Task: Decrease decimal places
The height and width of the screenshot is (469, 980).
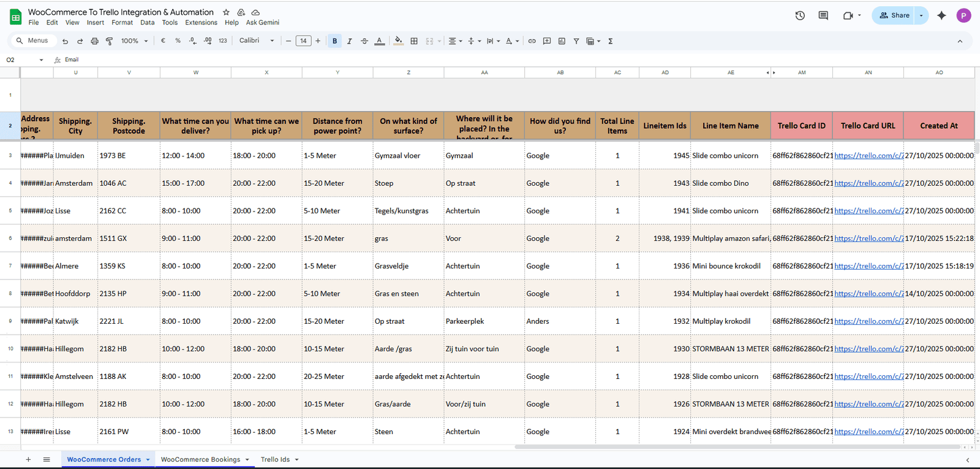Action: tap(193, 41)
